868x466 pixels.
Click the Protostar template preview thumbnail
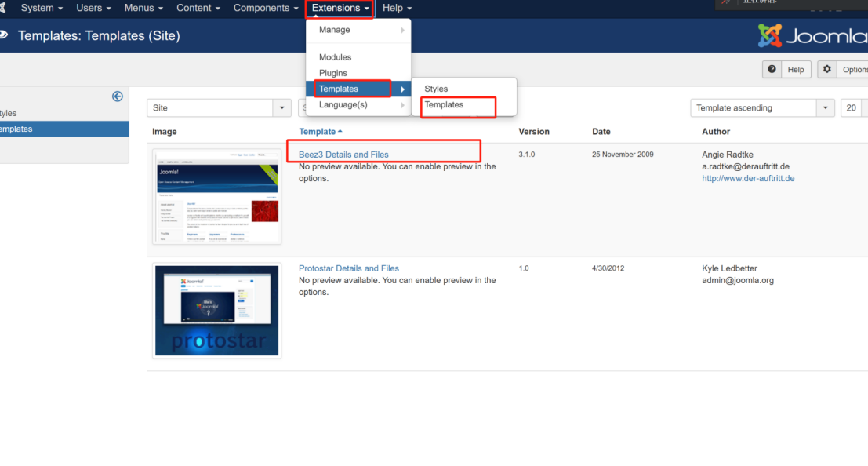click(x=217, y=311)
